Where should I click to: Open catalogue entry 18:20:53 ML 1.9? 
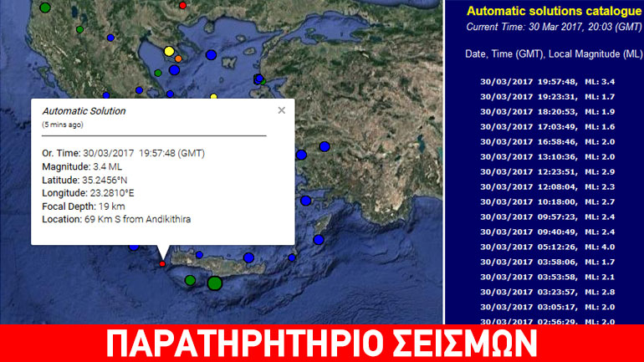pos(548,112)
